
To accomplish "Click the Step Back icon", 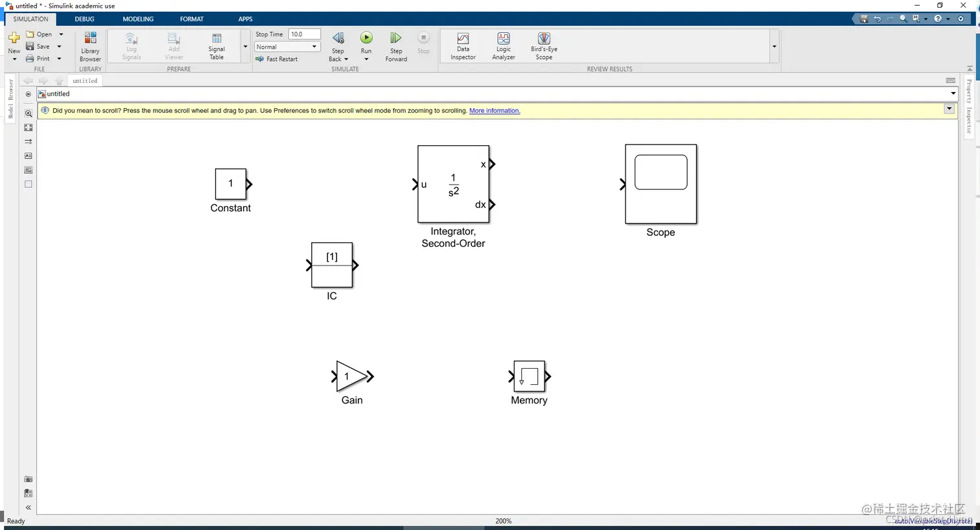I will (338, 38).
